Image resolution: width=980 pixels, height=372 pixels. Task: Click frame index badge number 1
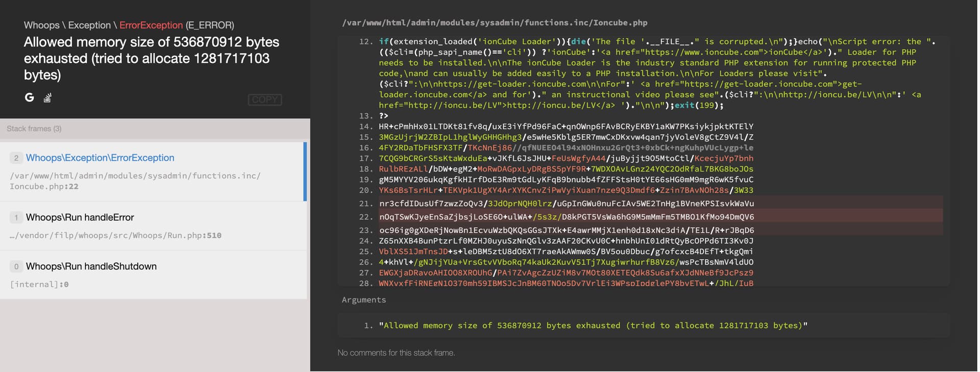[16, 218]
